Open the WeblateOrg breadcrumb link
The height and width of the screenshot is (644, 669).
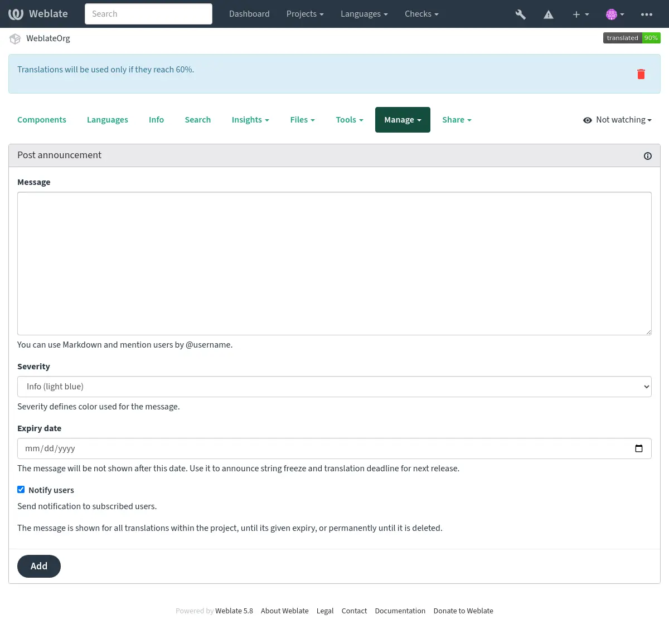tap(48, 38)
